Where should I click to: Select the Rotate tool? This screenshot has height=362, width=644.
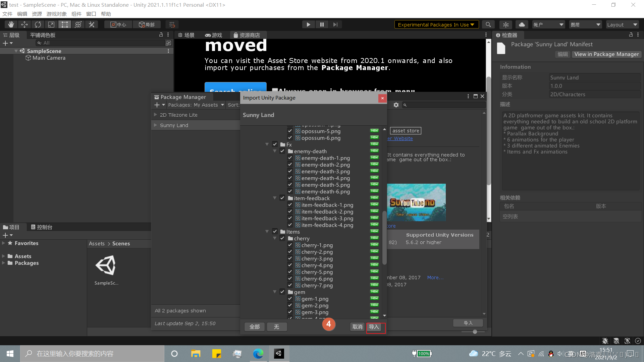(x=38, y=24)
